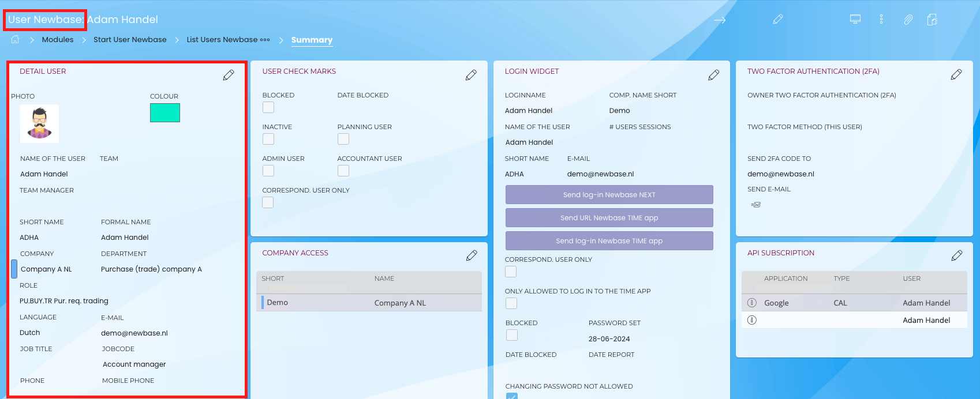Click SHORT column header in Company Access

tap(273, 278)
